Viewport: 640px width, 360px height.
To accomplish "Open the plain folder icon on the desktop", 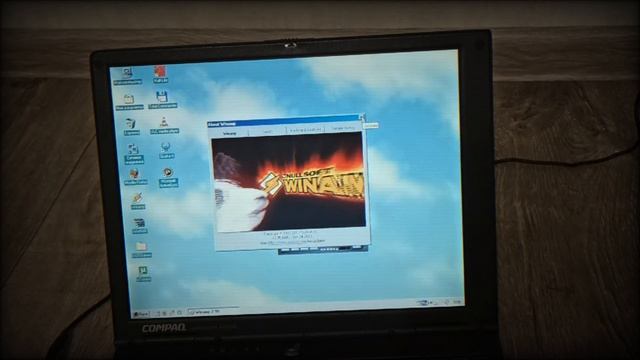I will (141, 250).
